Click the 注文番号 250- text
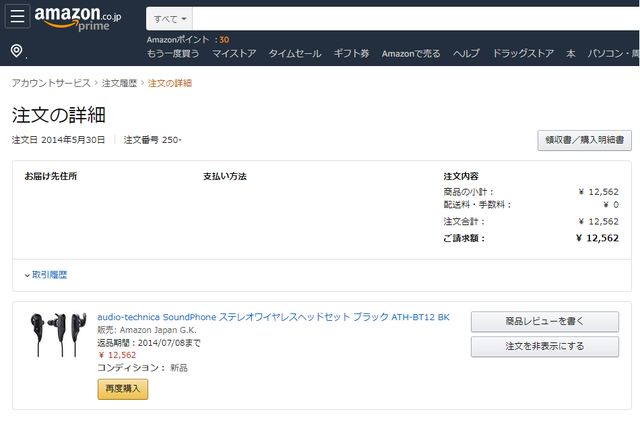Screen dimensions: 640x424 tap(152, 140)
